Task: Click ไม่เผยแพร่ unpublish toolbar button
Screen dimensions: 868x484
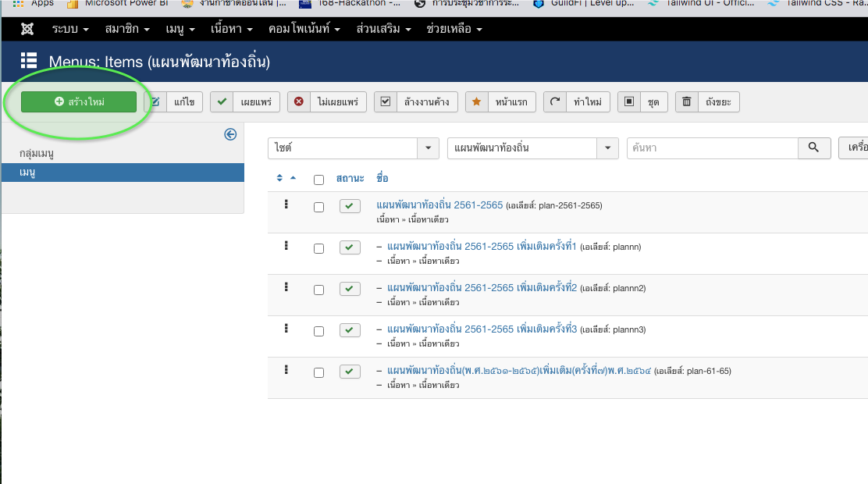Action: click(327, 102)
